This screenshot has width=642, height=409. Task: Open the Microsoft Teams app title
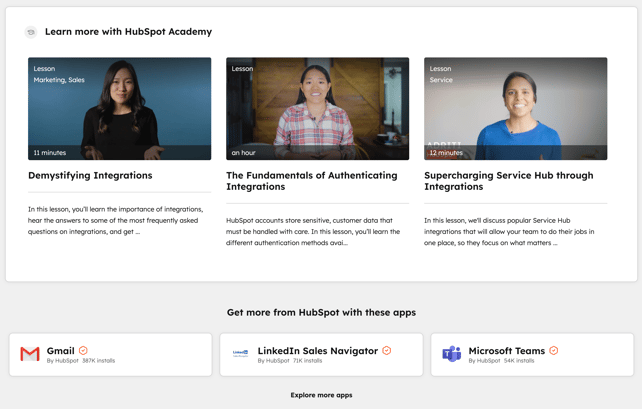point(507,351)
